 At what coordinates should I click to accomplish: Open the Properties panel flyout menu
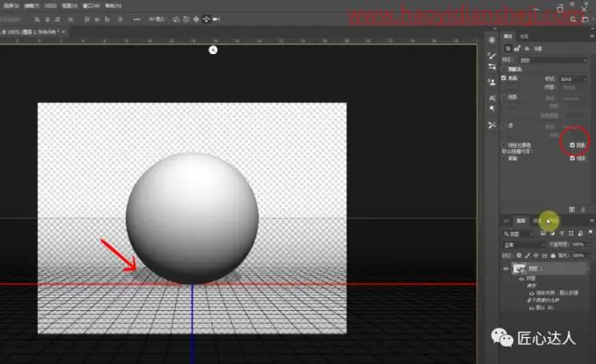592,36
